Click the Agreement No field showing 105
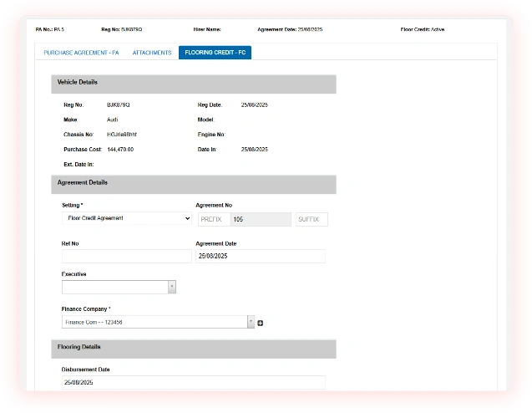This screenshot has height=413, width=532. point(261,219)
